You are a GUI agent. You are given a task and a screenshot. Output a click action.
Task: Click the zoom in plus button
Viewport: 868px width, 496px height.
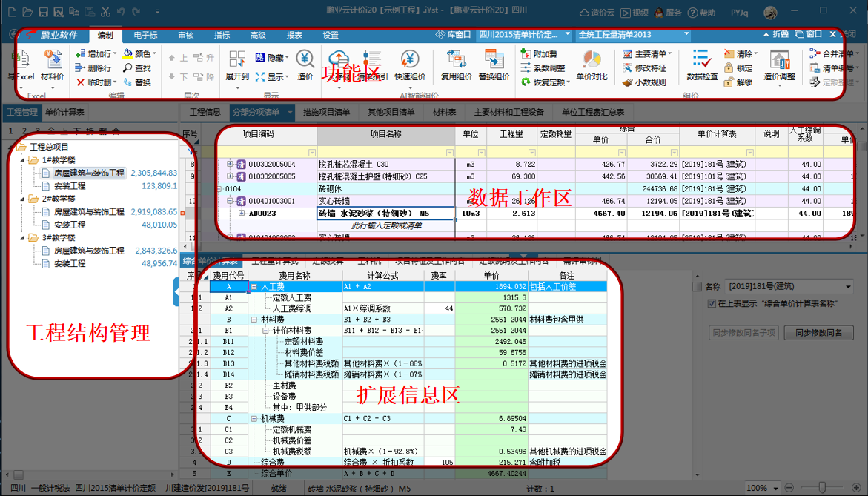point(856,488)
